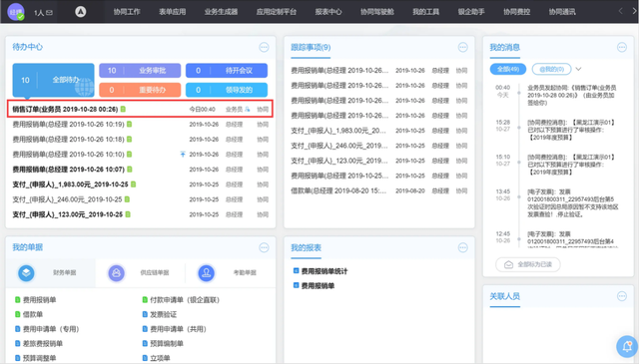639x364 pixels.
Task: Open the 协同工作 menu
Action: coord(127,12)
